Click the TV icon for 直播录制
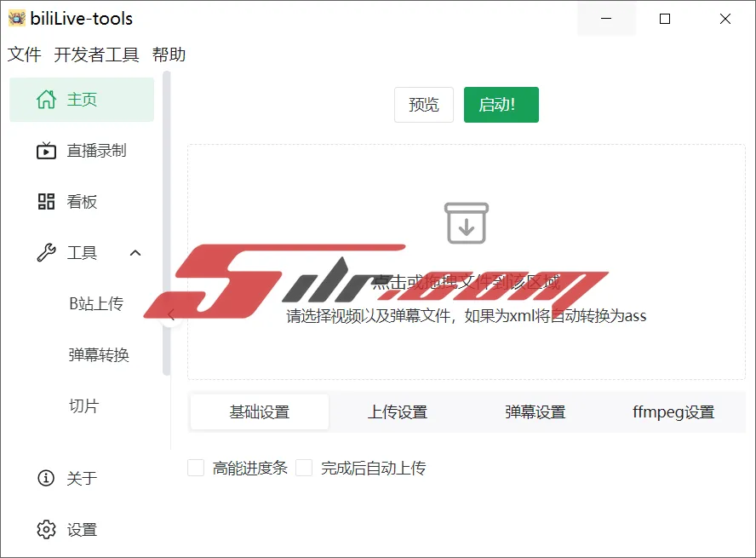 click(x=46, y=151)
